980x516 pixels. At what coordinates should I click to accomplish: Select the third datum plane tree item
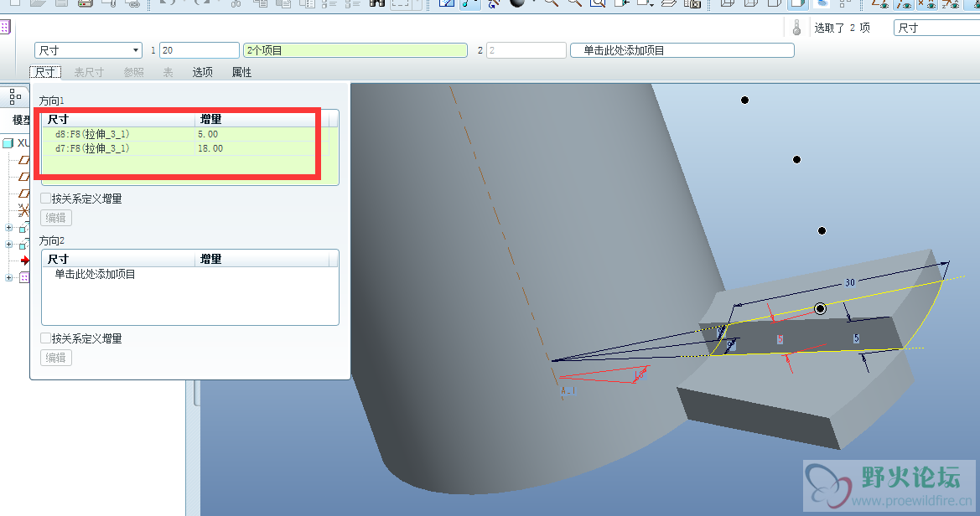click(23, 193)
